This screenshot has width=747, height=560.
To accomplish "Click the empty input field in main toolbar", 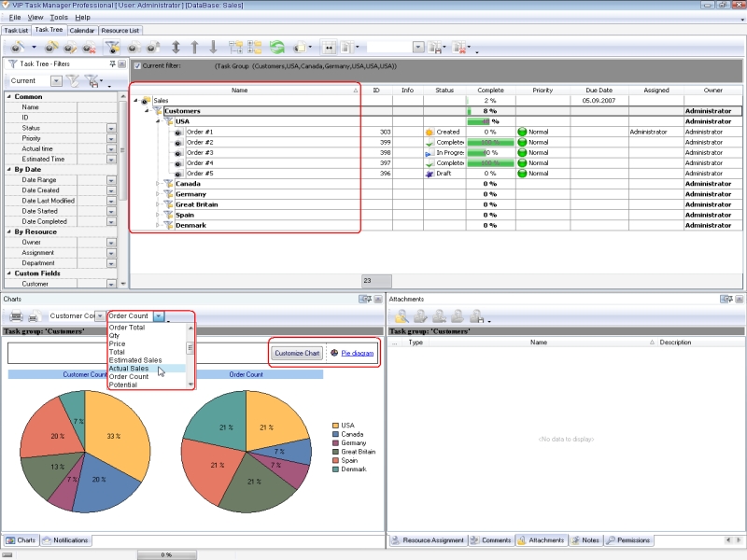I will [x=389, y=48].
